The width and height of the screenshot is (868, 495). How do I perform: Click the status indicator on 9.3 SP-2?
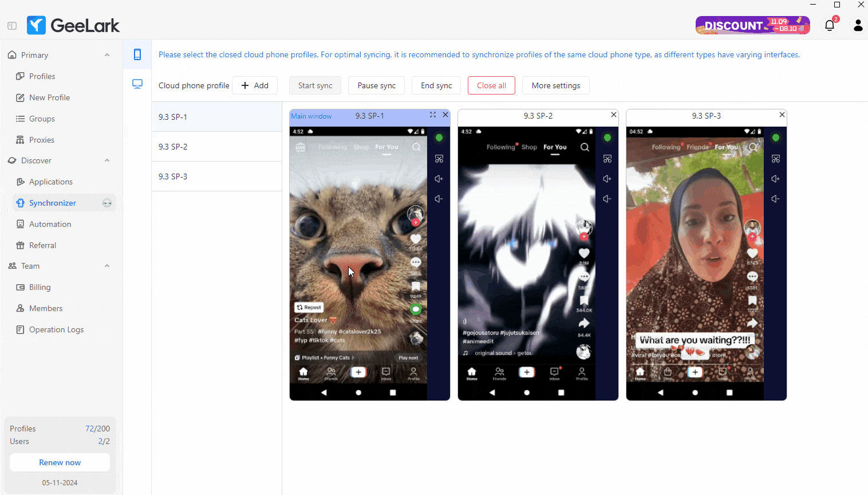coord(607,137)
